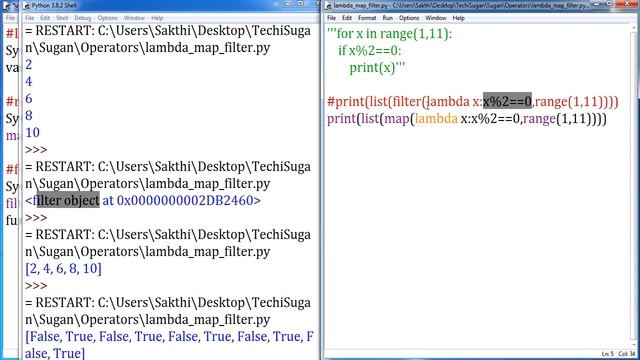This screenshot has width=640, height=360.
Task: Open Window menu in editor window
Action: pos(436,18)
